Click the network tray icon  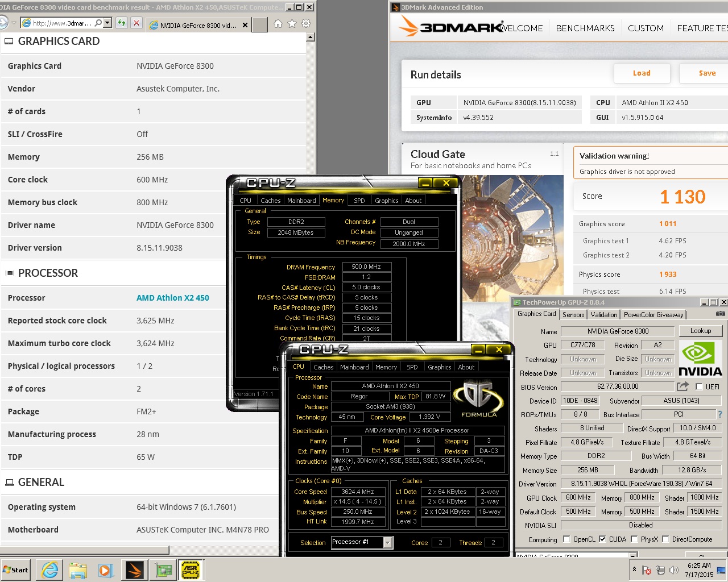[660, 570]
